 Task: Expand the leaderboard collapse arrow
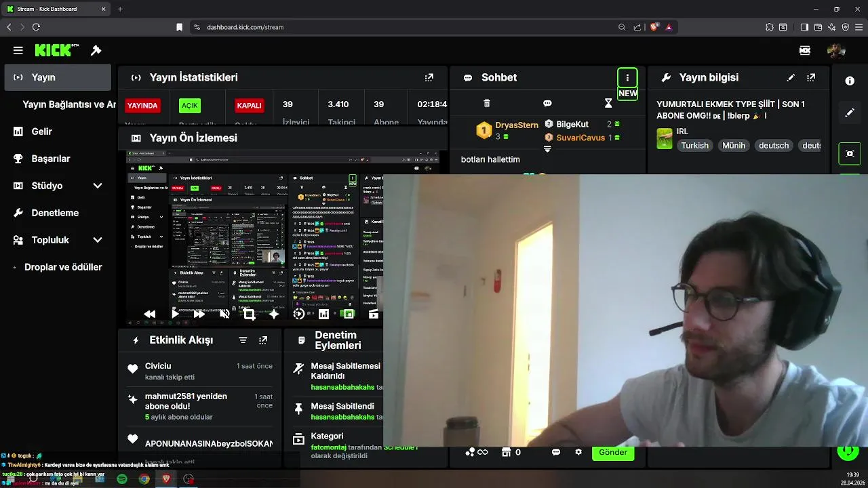point(547,149)
